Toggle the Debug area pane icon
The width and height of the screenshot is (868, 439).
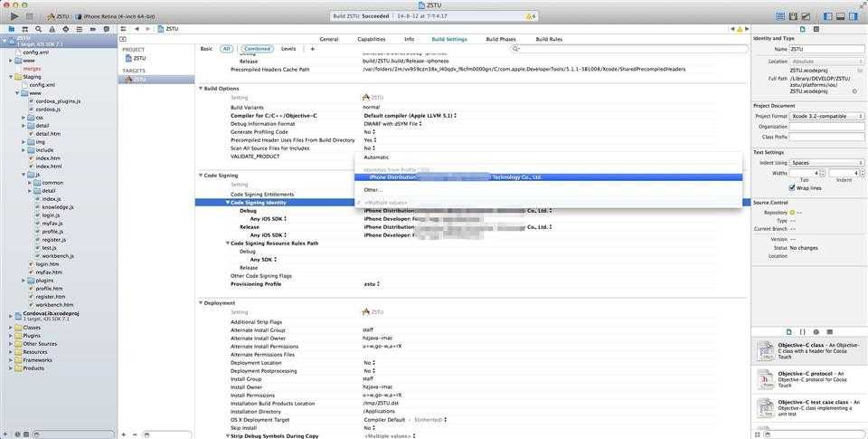[x=841, y=16]
